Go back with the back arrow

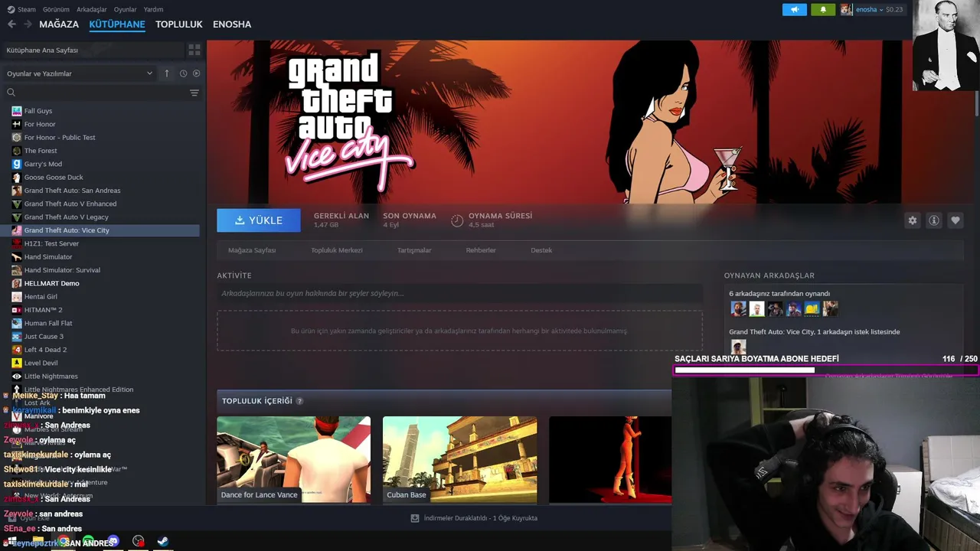click(11, 24)
